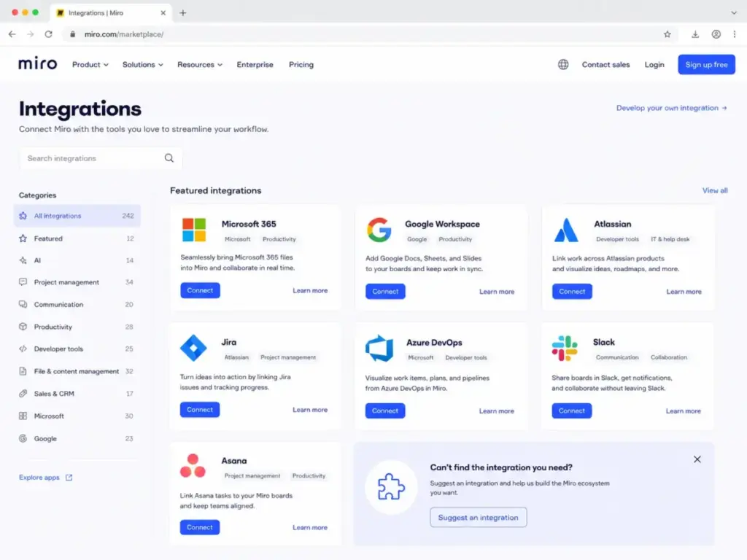
Task: Expand the Solutions menu
Action: (142, 65)
